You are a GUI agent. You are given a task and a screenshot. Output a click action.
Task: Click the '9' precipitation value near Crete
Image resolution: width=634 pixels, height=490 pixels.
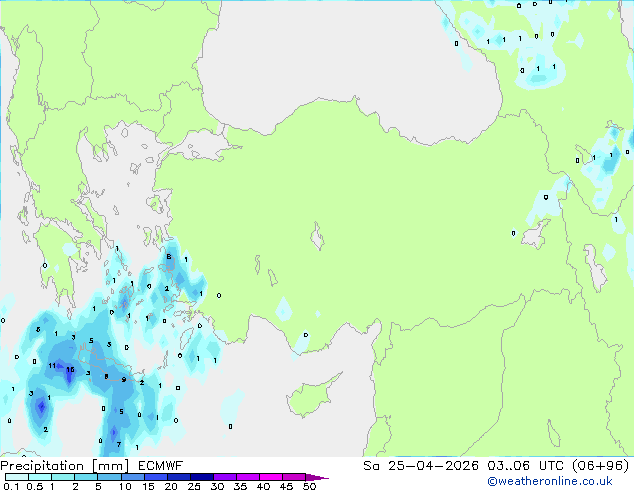click(124, 380)
